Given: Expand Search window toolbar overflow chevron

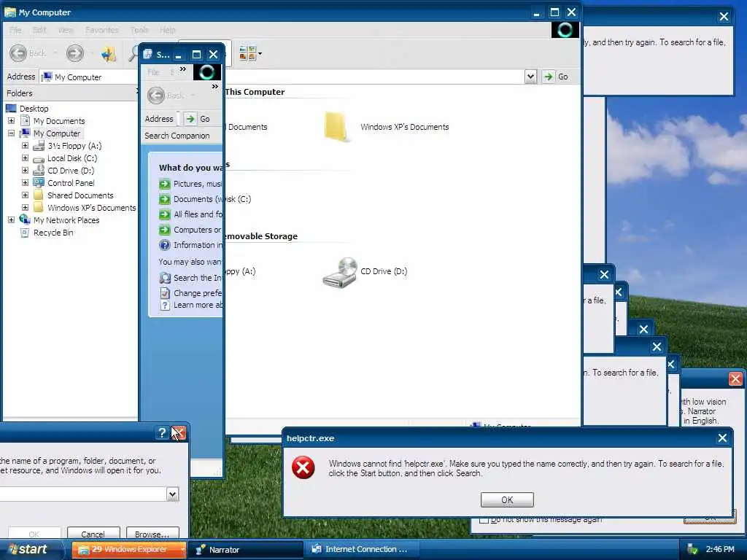Looking at the screenshot, I should (x=215, y=87).
